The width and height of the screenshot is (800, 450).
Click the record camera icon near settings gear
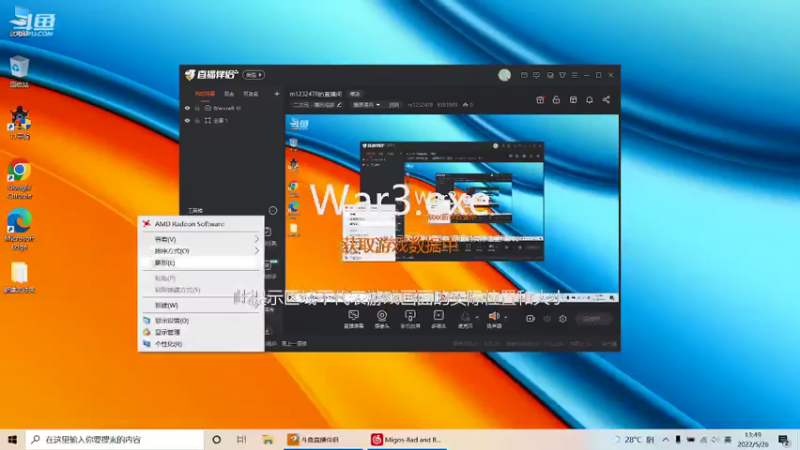coord(530,318)
